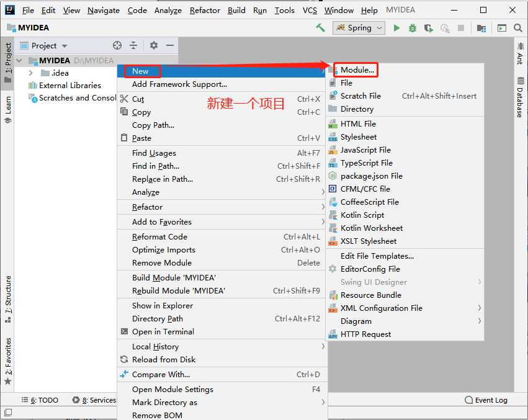The width and height of the screenshot is (528, 420).
Task: Select New in the context menu
Action: 221,71
